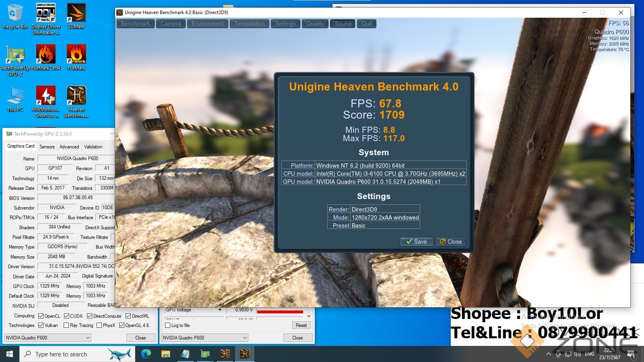Open the network tray icon
Image resolution: width=644 pixels, height=362 pixels.
tap(568, 354)
